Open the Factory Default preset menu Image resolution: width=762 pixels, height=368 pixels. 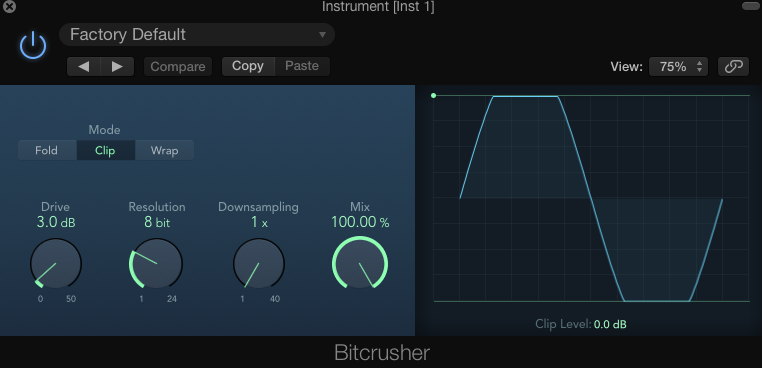[197, 35]
